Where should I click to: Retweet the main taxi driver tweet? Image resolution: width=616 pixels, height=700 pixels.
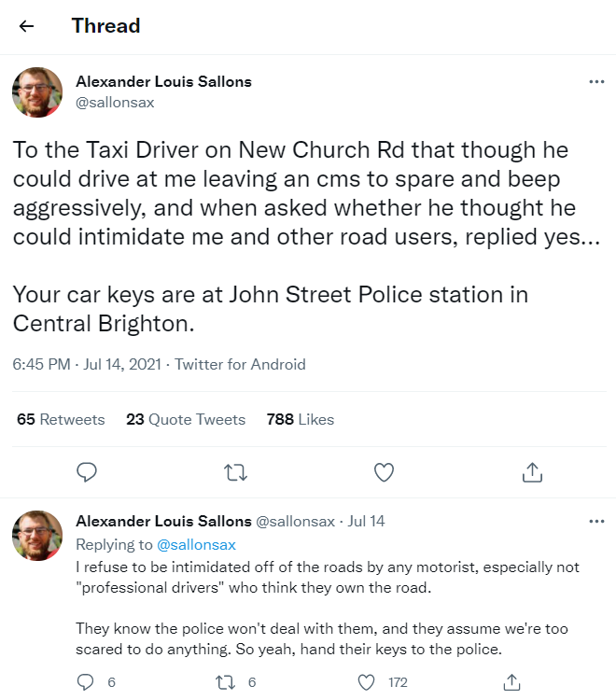click(x=235, y=472)
